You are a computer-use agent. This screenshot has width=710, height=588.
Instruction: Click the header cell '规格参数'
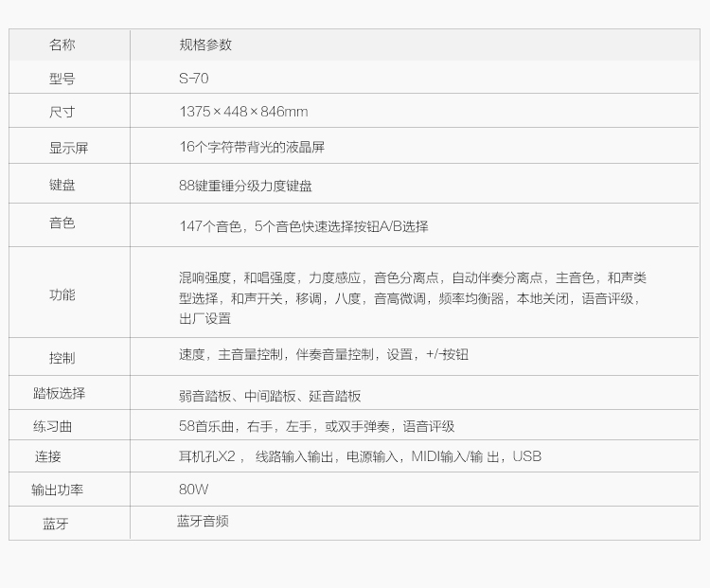coord(205,45)
